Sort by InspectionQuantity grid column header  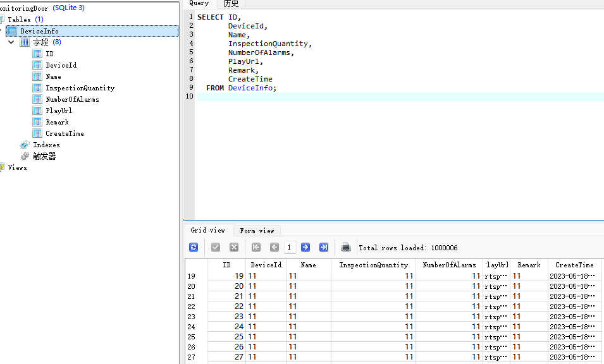click(x=373, y=265)
